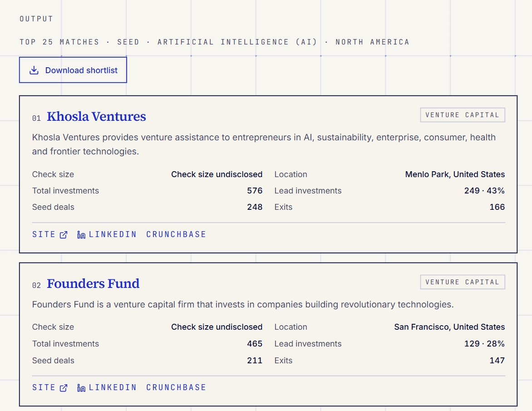Open CRUNCHBASE link for Khosla Ventures
Image resolution: width=532 pixels, height=411 pixels.
176,234
